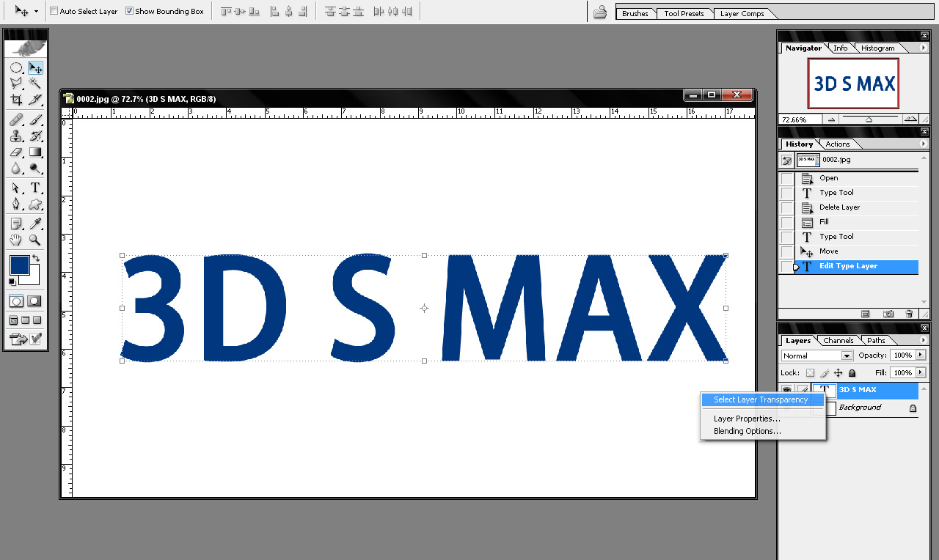The image size is (939, 560).
Task: Toggle lock all in Layers panel
Action: (x=852, y=373)
